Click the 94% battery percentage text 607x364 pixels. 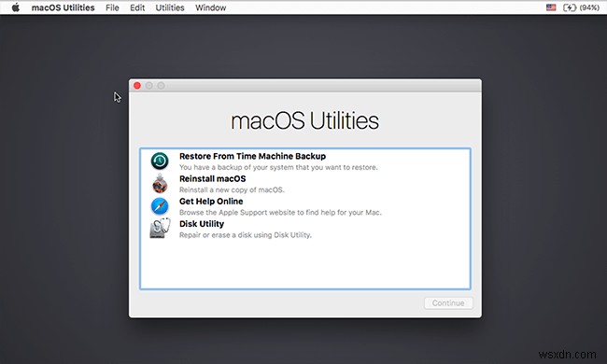589,7
